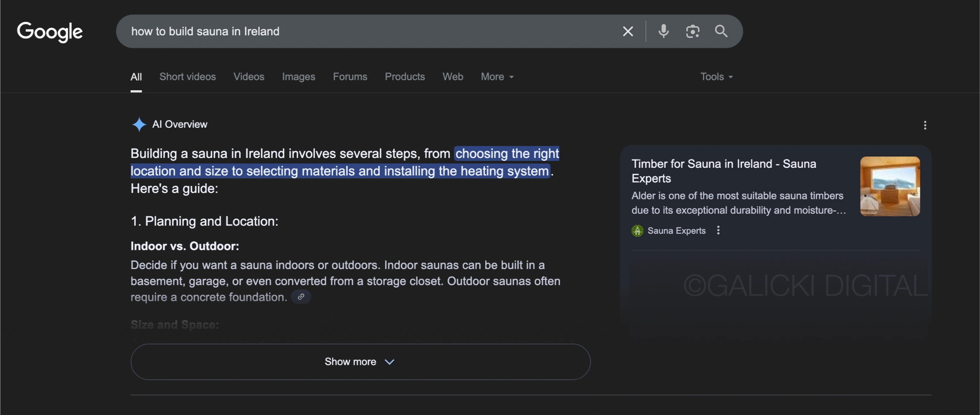980x415 pixels.
Task: Click the magnifying glass search button
Action: pos(721,31)
